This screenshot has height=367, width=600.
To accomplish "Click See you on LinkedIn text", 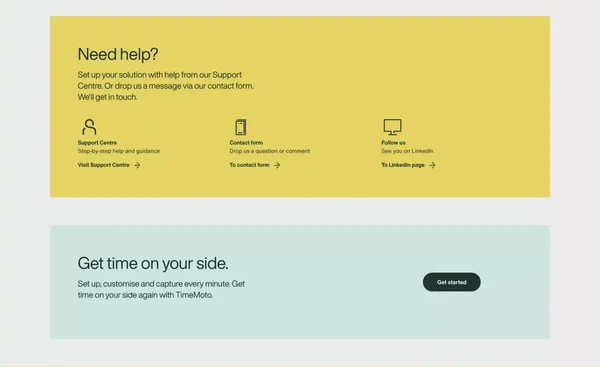I will click(x=407, y=151).
